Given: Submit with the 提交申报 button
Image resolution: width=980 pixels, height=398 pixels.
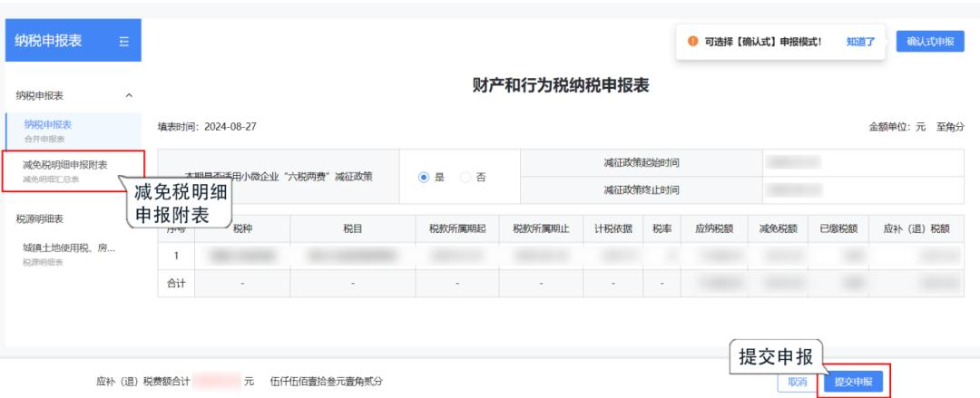Looking at the screenshot, I should coord(853,383).
